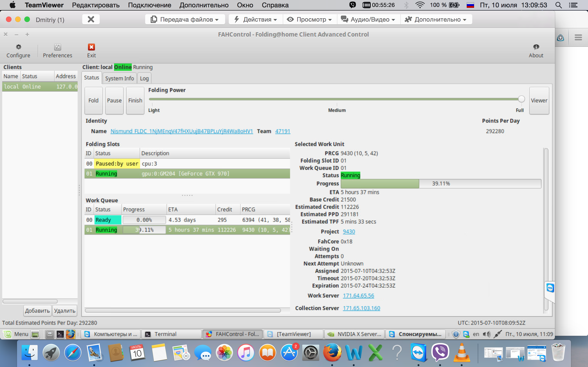Open the Configure gear icon
Viewport: 588px width, 367px height.
(18, 47)
